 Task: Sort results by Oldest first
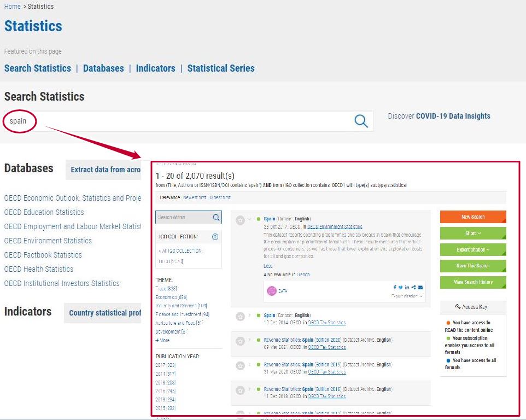point(220,197)
